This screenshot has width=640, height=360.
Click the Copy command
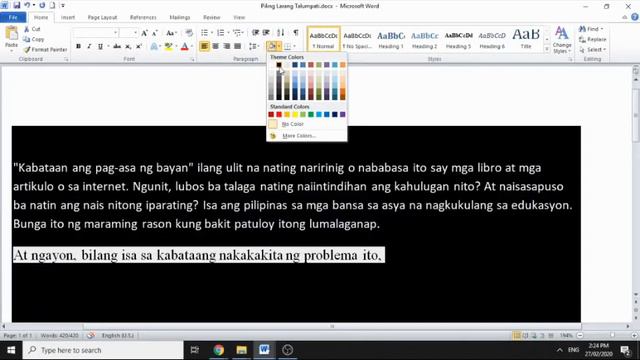[33, 39]
